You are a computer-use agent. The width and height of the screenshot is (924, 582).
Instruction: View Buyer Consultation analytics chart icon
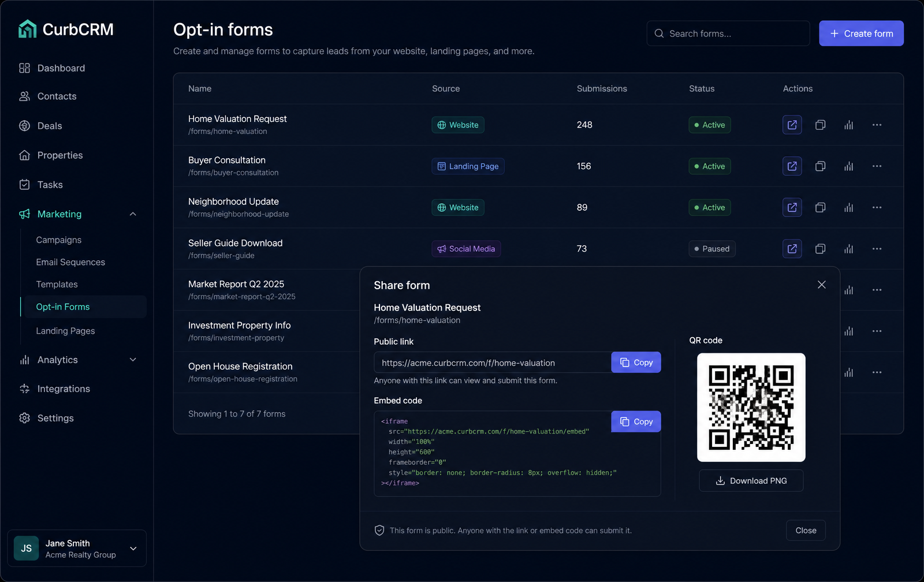point(848,166)
